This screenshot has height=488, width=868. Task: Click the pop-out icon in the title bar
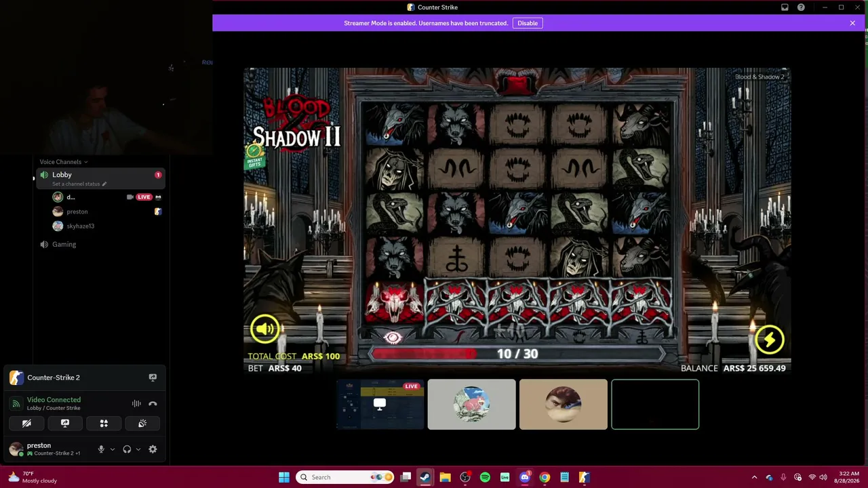coord(785,7)
